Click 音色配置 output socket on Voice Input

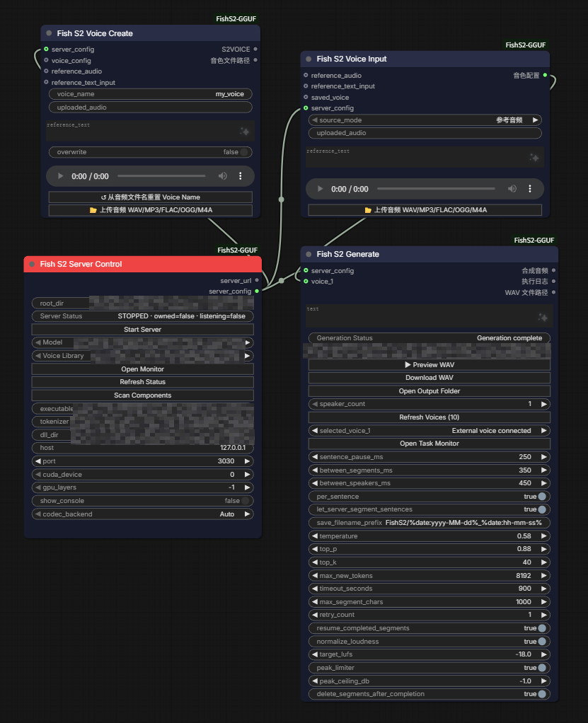click(x=545, y=75)
